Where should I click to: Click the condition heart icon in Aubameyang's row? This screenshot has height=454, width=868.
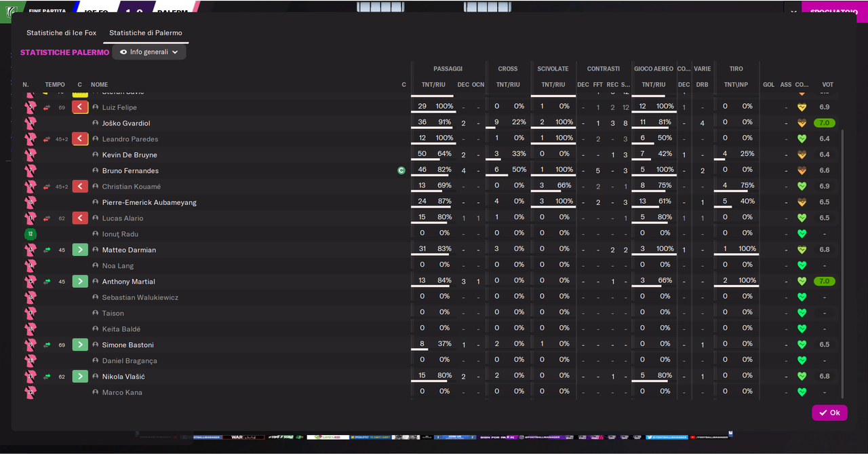click(x=802, y=202)
